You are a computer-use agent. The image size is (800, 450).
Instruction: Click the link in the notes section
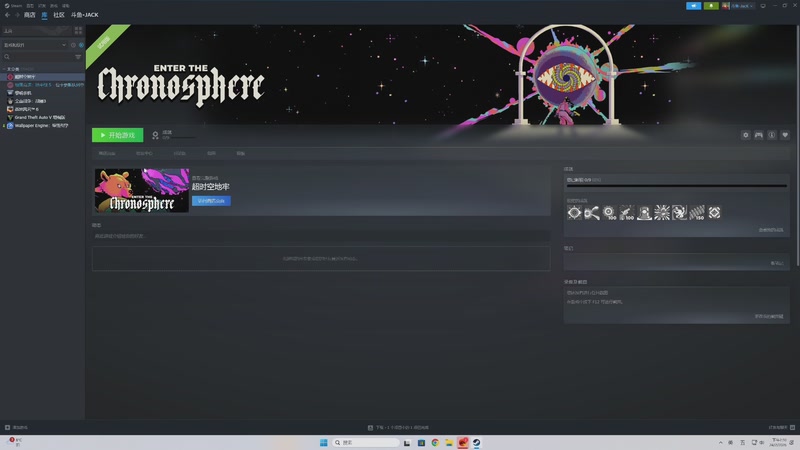point(777,263)
